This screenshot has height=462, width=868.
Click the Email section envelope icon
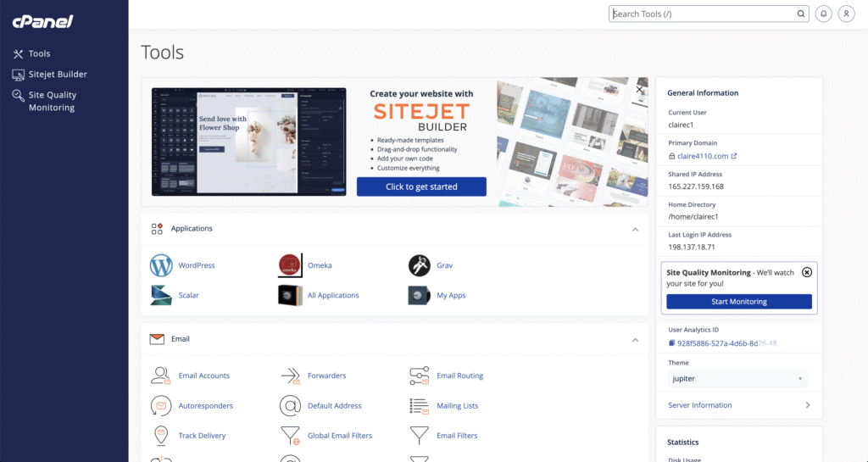(157, 339)
